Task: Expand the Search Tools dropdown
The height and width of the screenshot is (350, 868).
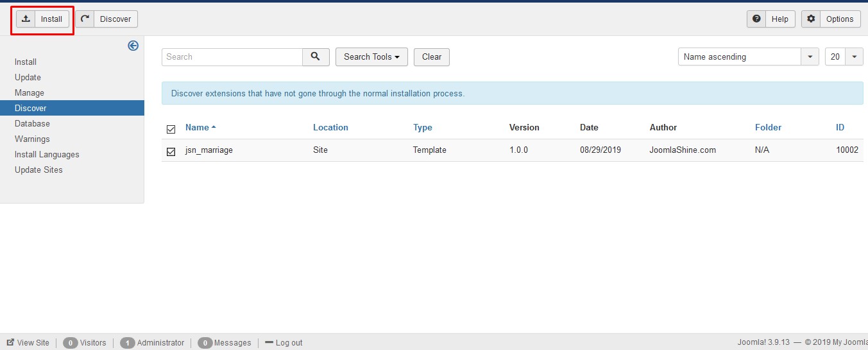Action: point(371,57)
